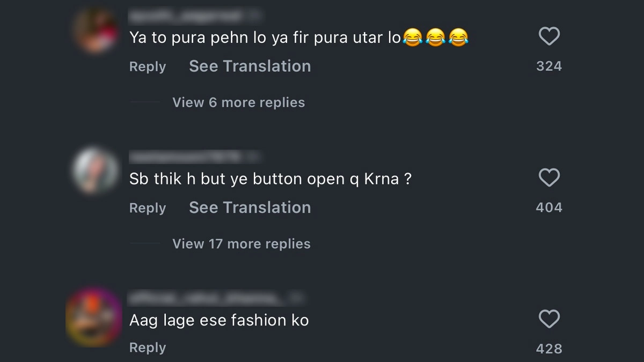
Task: Open the profile picture beside the 'Ya to pura' comment
Action: [x=96, y=29]
